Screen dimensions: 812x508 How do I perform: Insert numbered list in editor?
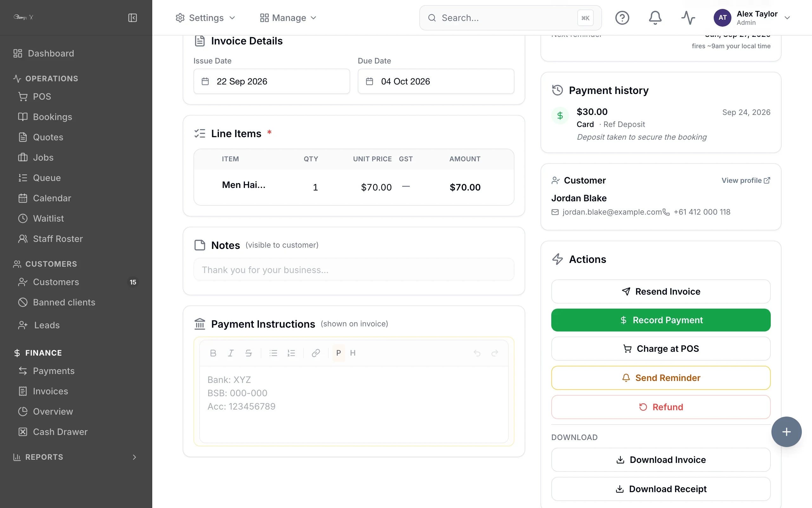click(291, 353)
